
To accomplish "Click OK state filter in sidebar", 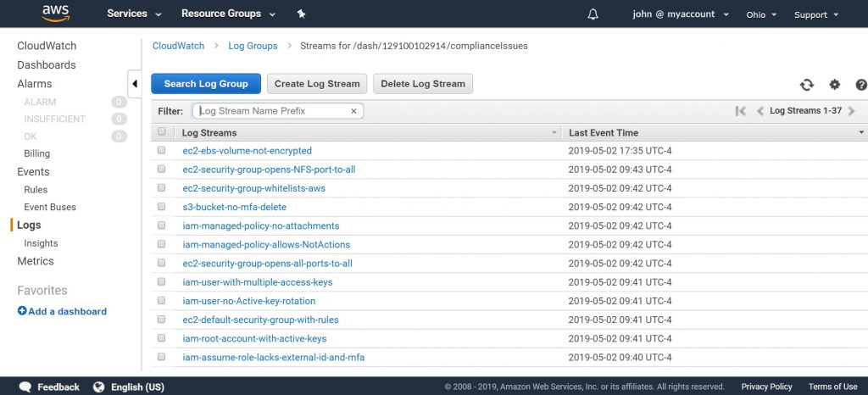I will pos(31,136).
